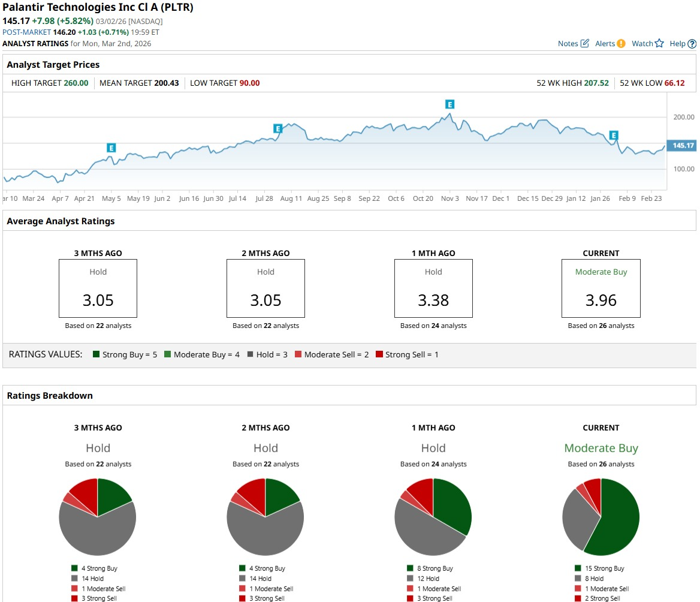Select the earnings marker near Aug 11
Screen dimensions: 700x602
point(277,128)
